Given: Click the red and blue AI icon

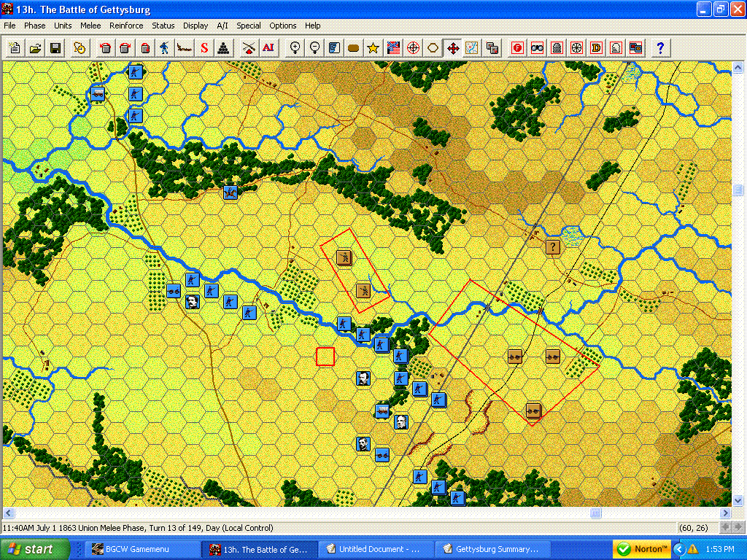Looking at the screenshot, I should click(268, 47).
